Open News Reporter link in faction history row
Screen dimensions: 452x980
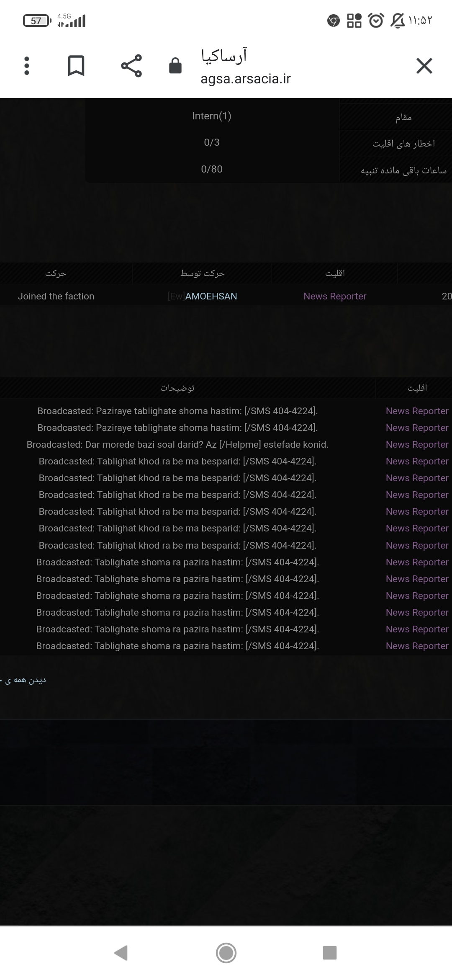coord(334,296)
